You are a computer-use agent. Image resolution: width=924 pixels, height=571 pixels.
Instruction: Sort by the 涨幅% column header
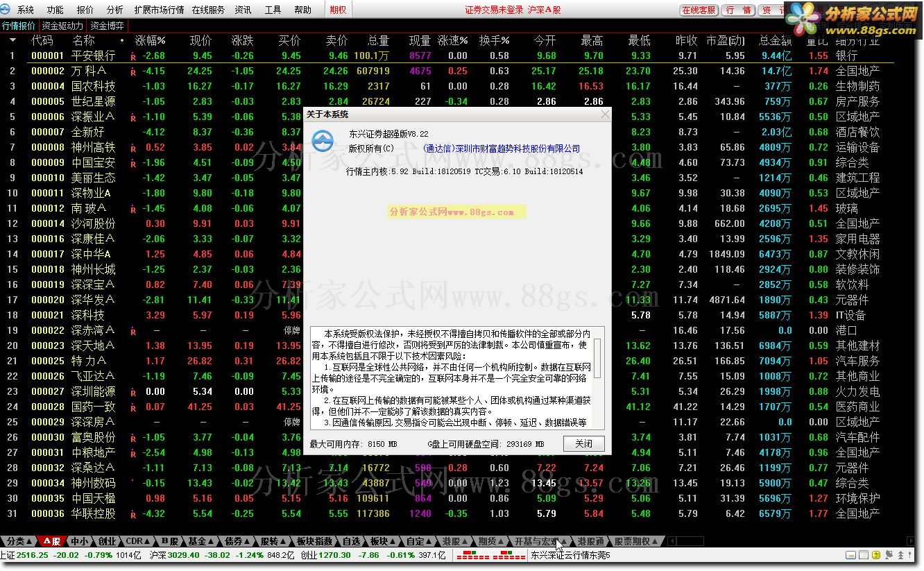[x=151, y=41]
